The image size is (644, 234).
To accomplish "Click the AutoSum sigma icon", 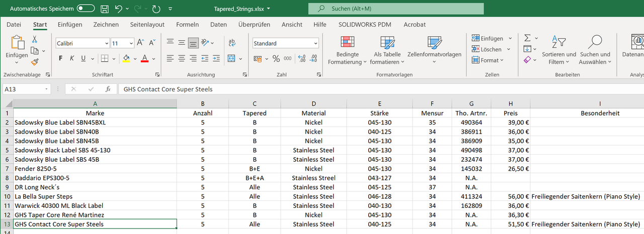I will coord(527,39).
